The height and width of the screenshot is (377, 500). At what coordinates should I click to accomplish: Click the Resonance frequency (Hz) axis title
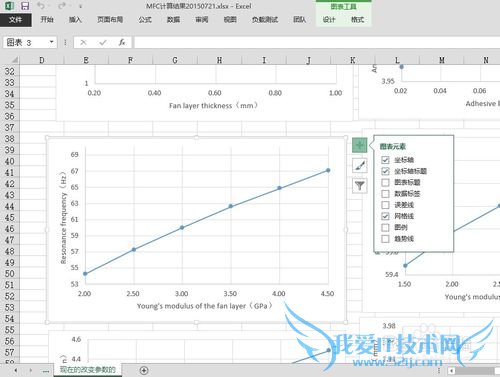coord(63,218)
